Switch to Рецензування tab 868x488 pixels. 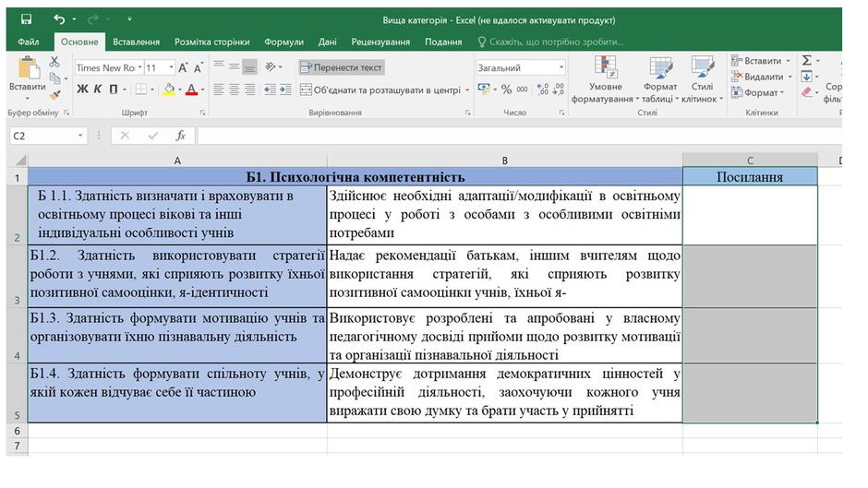pos(380,42)
